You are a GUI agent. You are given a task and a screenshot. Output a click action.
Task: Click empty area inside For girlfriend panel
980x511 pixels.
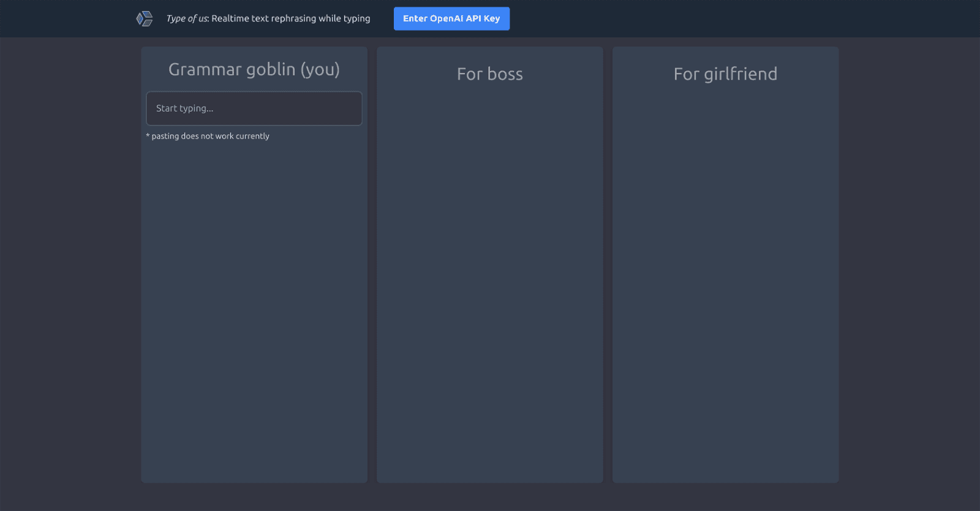(725, 276)
